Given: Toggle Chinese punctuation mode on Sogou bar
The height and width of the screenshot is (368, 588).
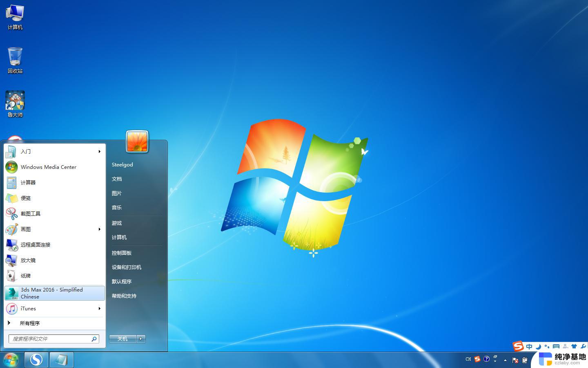Looking at the screenshot, I should tap(547, 347).
